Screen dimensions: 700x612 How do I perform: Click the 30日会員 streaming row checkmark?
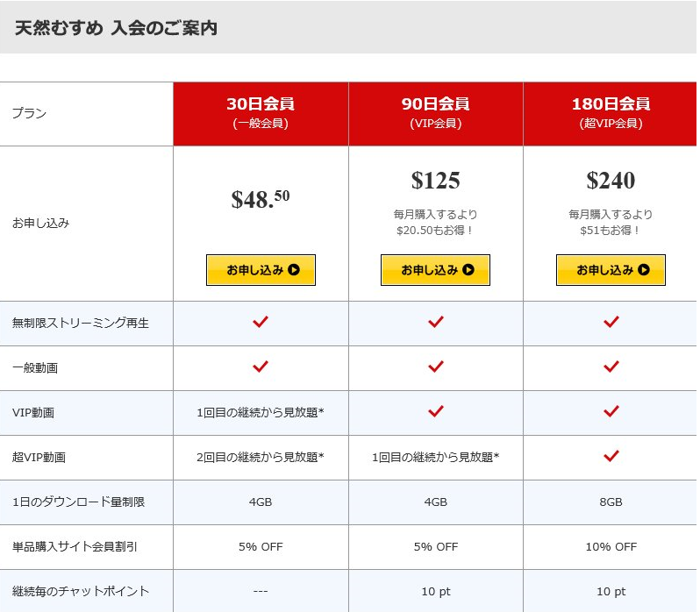[261, 323]
